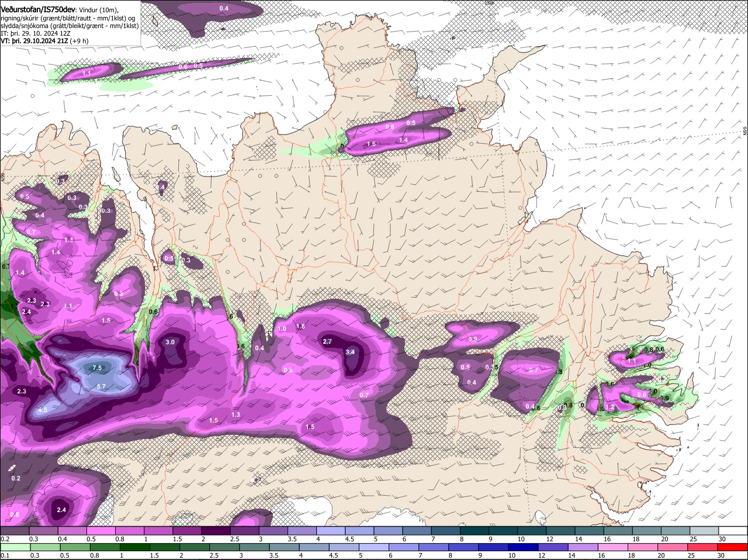Click the 0.2 label under the upper legend
The image size is (748, 560).
pos(5,538)
